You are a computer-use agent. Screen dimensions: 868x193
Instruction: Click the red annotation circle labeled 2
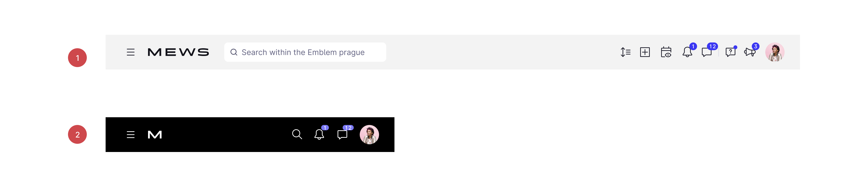[77, 135]
